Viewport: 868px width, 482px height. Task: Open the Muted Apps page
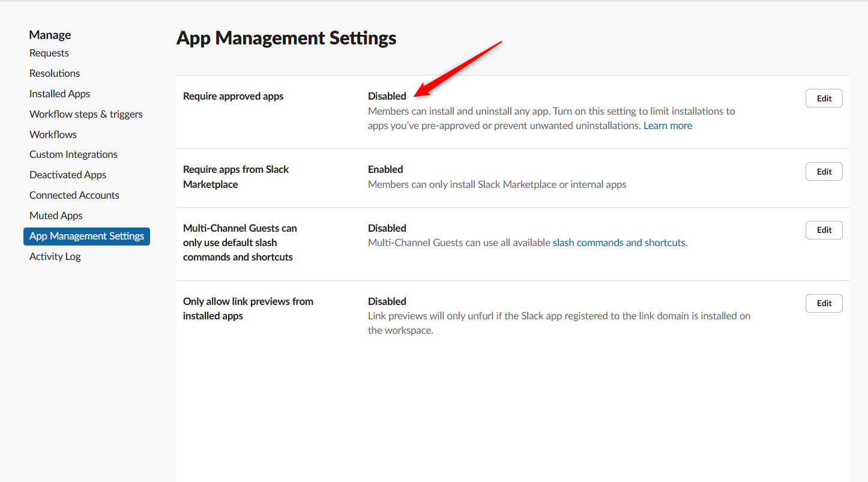56,215
